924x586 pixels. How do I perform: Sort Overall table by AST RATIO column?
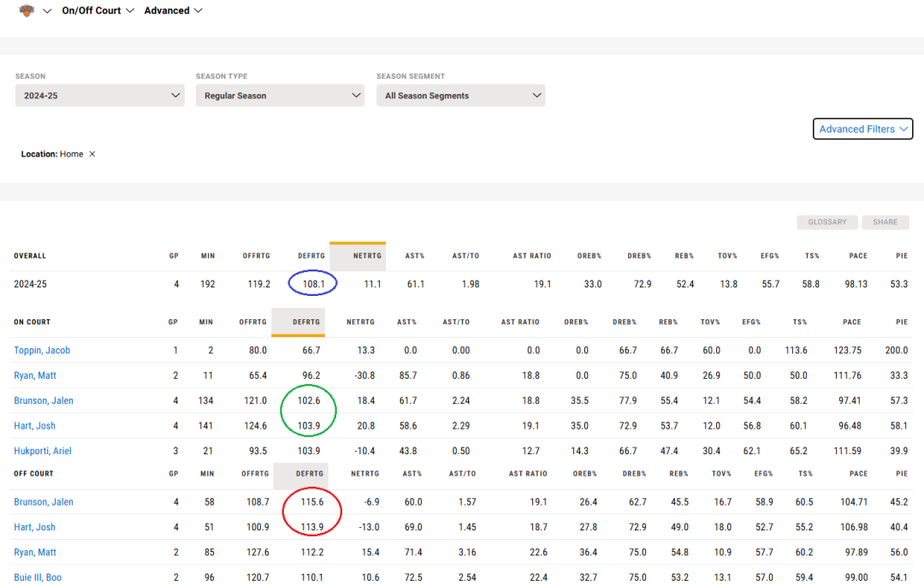pyautogui.click(x=532, y=256)
